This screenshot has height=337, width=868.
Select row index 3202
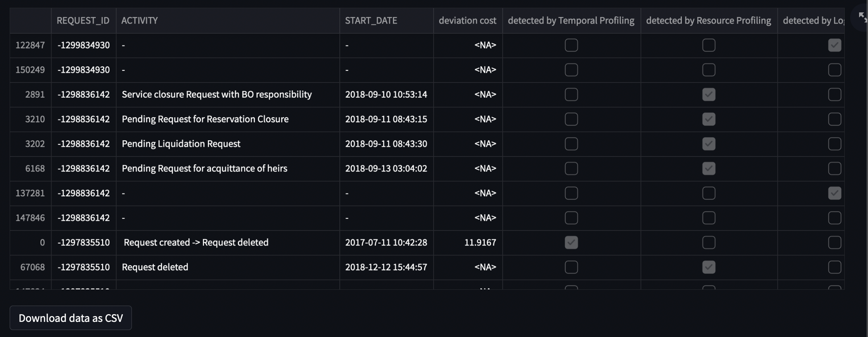pyautogui.click(x=30, y=144)
